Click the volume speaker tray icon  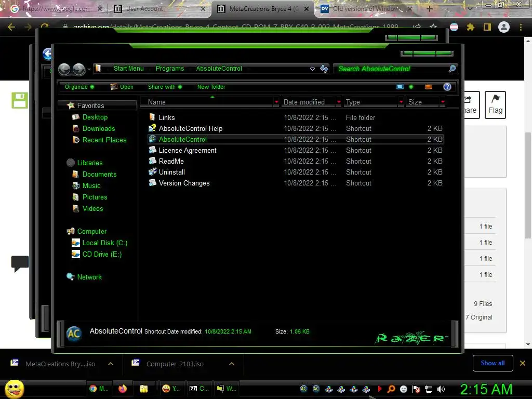pyautogui.click(x=441, y=389)
